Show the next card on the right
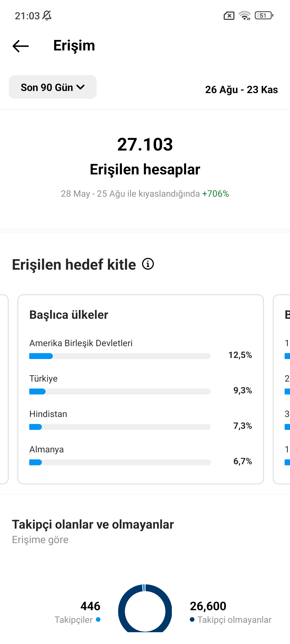 point(282,389)
